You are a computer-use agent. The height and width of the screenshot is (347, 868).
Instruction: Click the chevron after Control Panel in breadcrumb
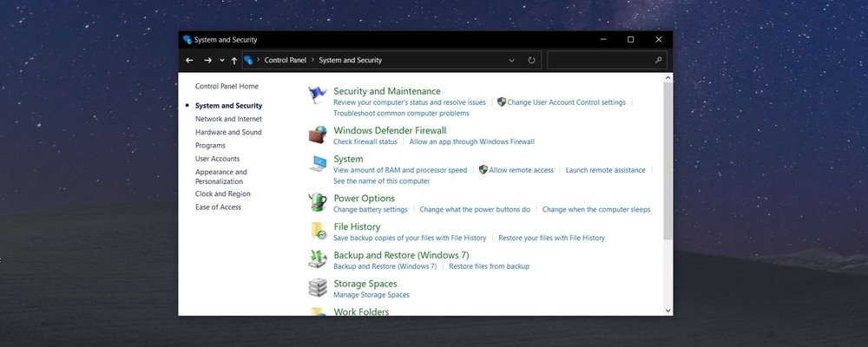click(x=312, y=60)
